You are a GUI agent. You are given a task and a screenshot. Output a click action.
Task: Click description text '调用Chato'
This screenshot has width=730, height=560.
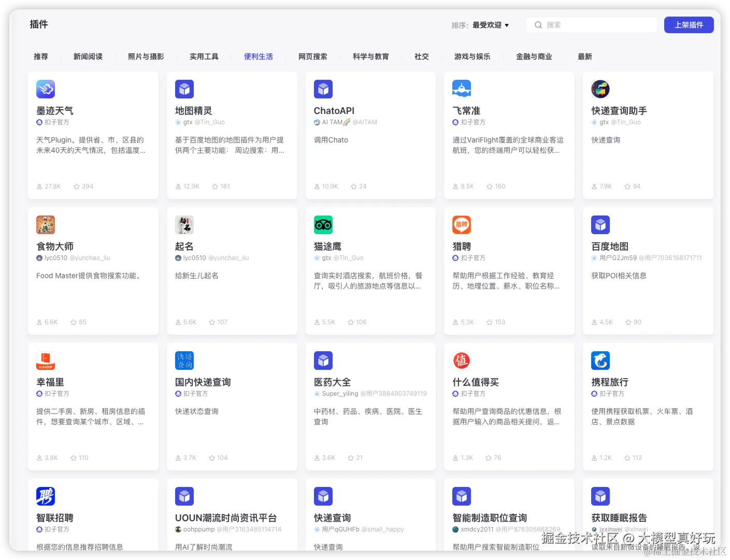(x=331, y=140)
